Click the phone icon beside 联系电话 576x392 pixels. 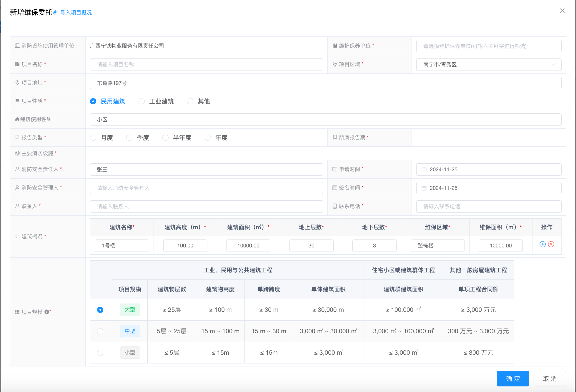[335, 206]
